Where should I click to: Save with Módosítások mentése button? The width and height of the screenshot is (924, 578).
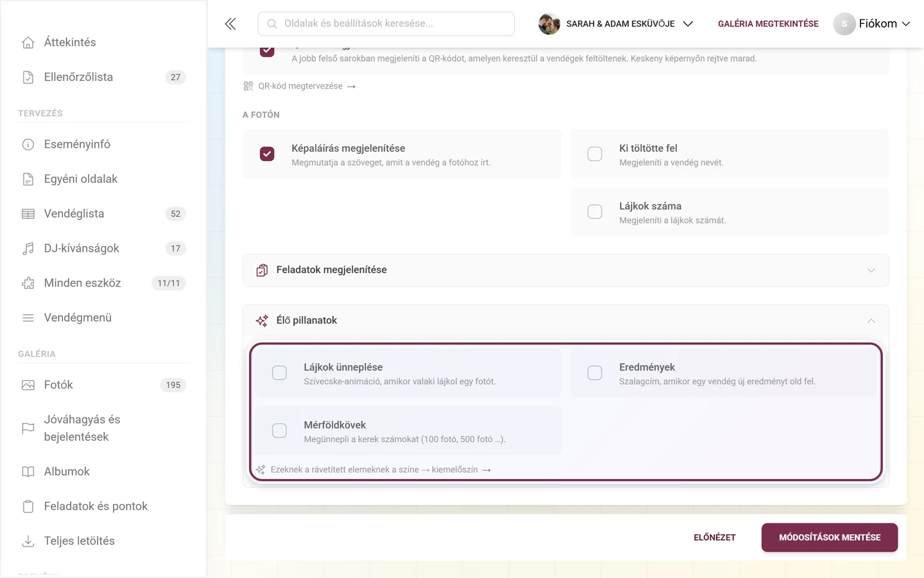(830, 538)
